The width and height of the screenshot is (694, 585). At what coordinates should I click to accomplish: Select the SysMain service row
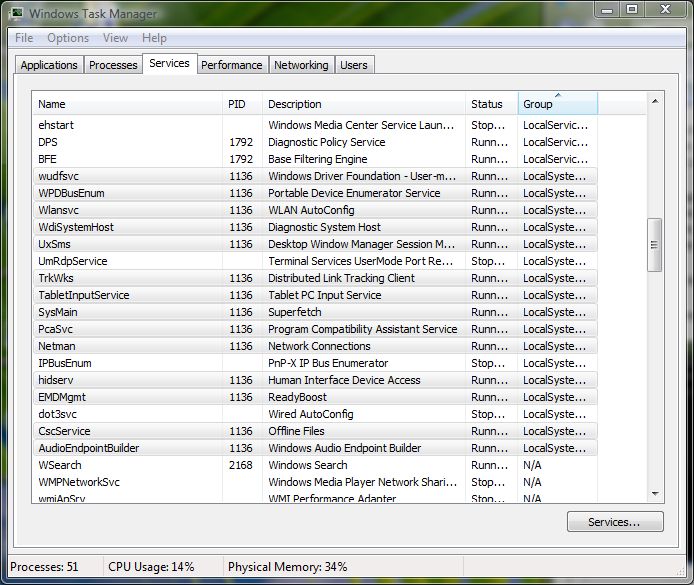(315, 312)
